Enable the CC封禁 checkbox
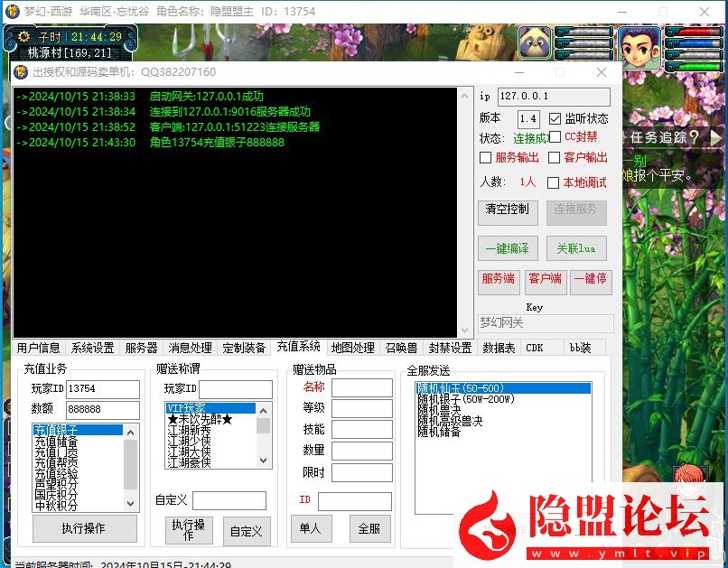The image size is (728, 568). coord(555,137)
